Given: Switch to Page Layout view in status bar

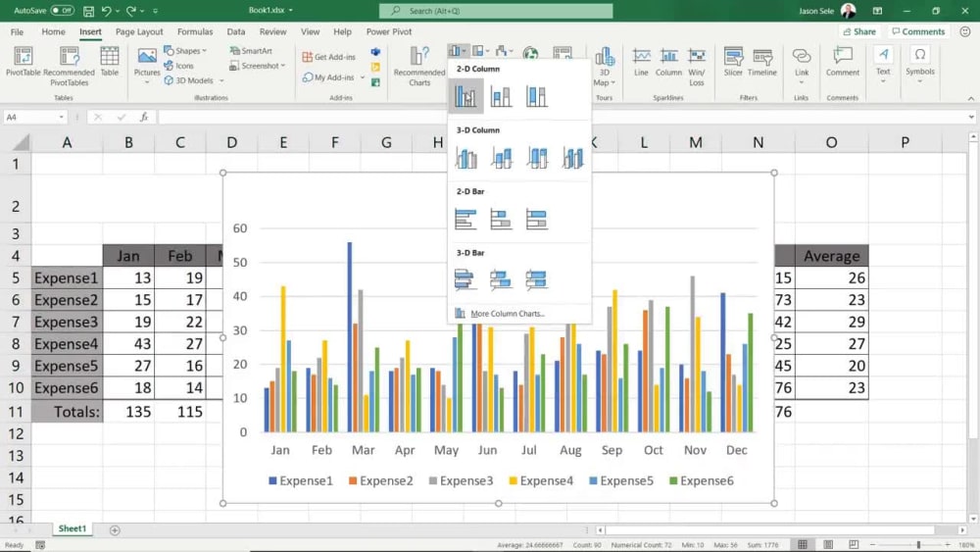Looking at the screenshot, I should pos(828,544).
